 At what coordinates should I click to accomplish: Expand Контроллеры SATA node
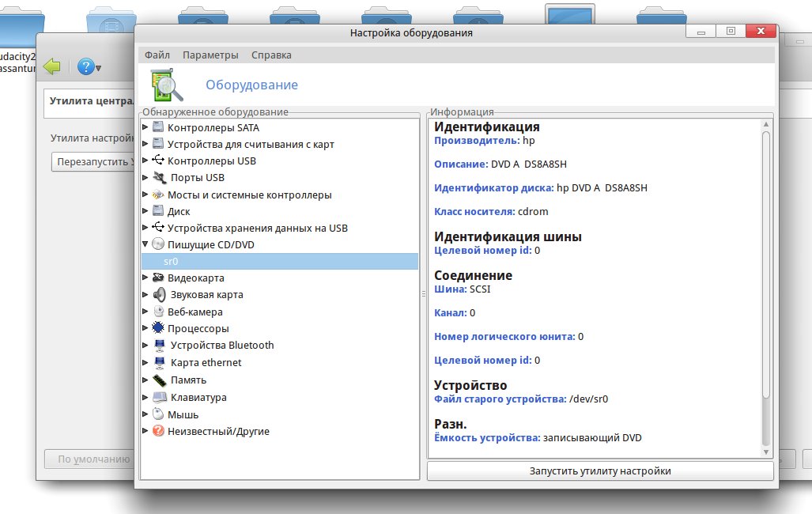[x=145, y=127]
